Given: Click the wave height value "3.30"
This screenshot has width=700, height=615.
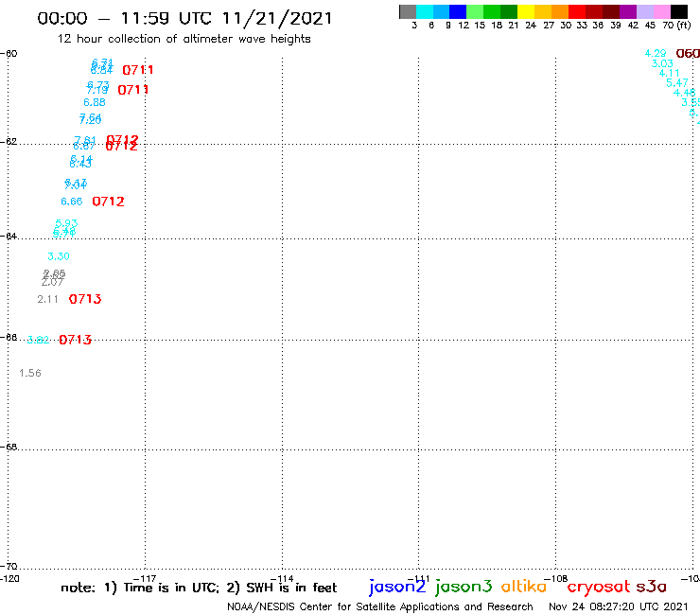Looking at the screenshot, I should coord(59,256).
